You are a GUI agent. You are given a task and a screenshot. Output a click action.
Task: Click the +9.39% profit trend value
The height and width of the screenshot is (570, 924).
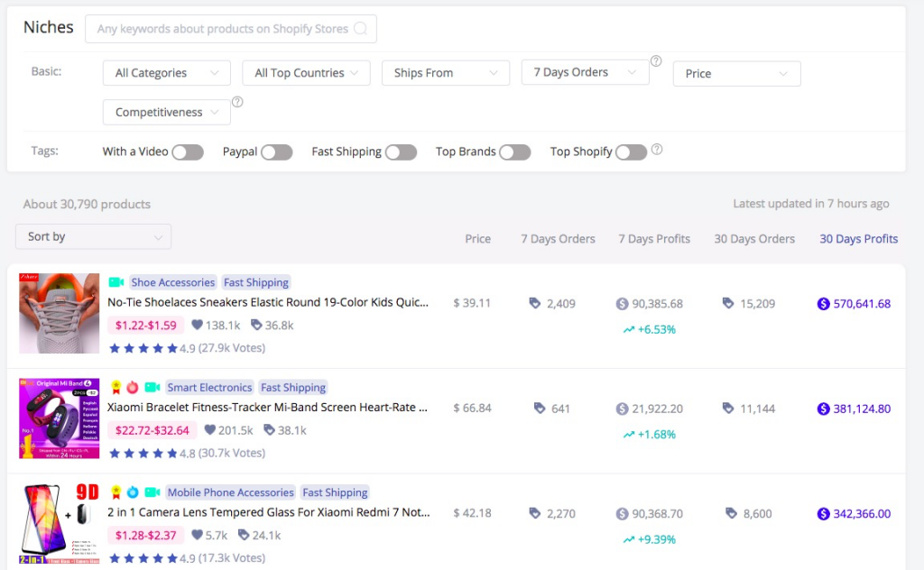click(x=657, y=539)
